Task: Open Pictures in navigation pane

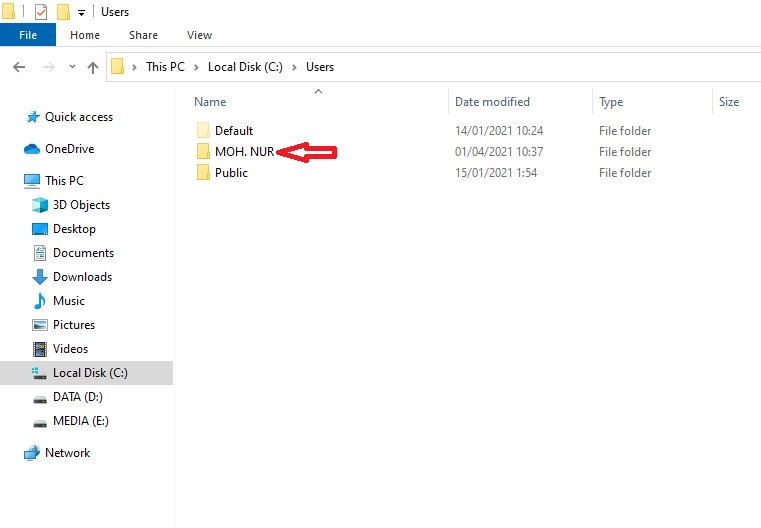Action: click(74, 325)
